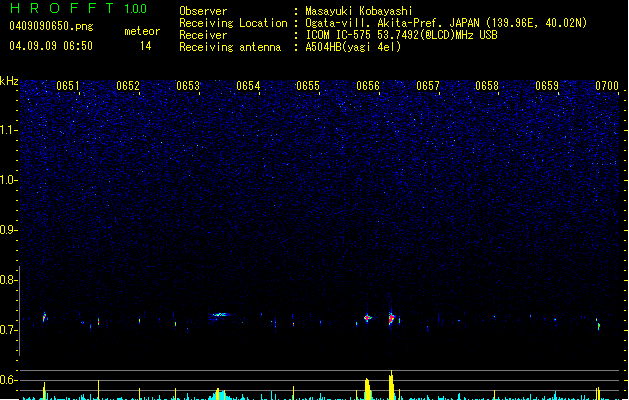Click the meteor echo near the 0700 marker
Screen dimensions: 629x400
pyautogui.click(x=599, y=326)
